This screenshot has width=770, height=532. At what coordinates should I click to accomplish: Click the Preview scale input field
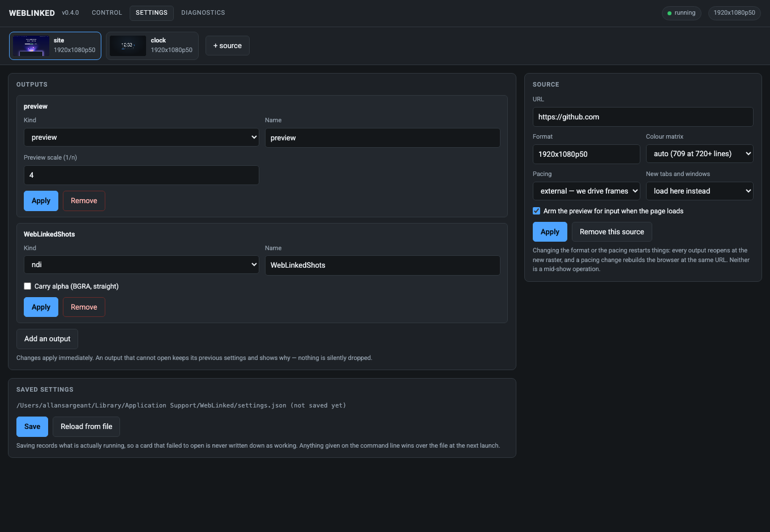coord(142,175)
